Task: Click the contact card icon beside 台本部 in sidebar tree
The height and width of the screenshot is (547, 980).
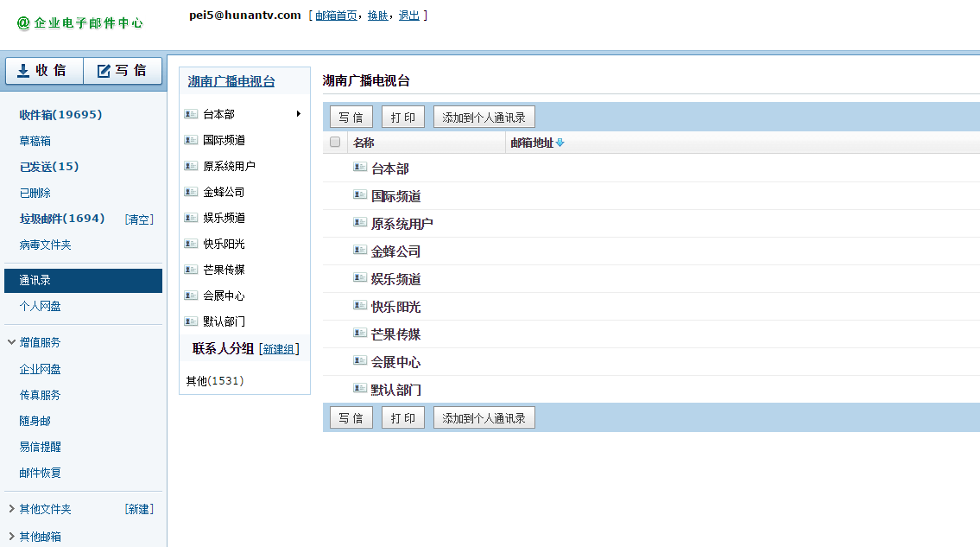Action: pyautogui.click(x=191, y=114)
